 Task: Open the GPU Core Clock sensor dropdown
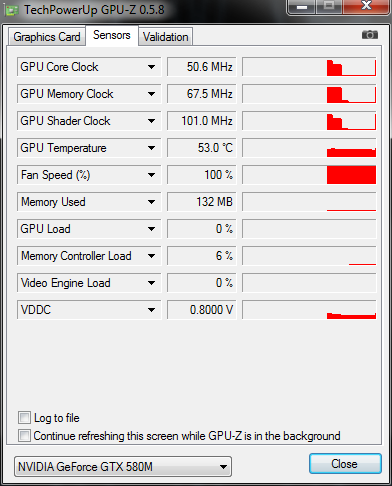151,67
